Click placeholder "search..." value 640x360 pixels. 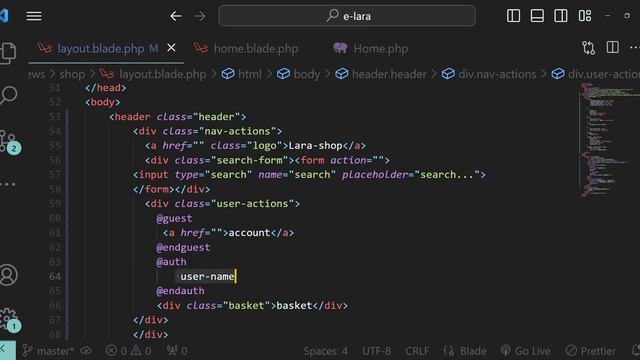pos(447,175)
